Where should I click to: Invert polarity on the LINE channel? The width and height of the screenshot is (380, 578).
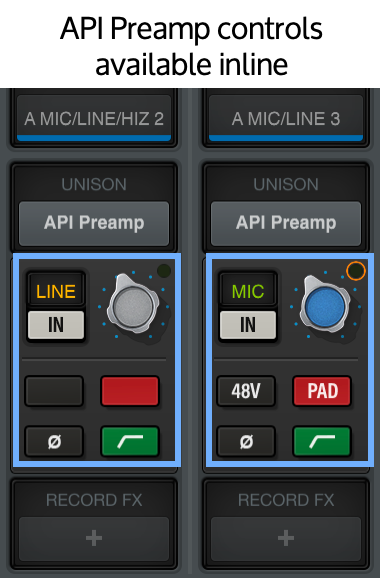pyautogui.click(x=54, y=441)
